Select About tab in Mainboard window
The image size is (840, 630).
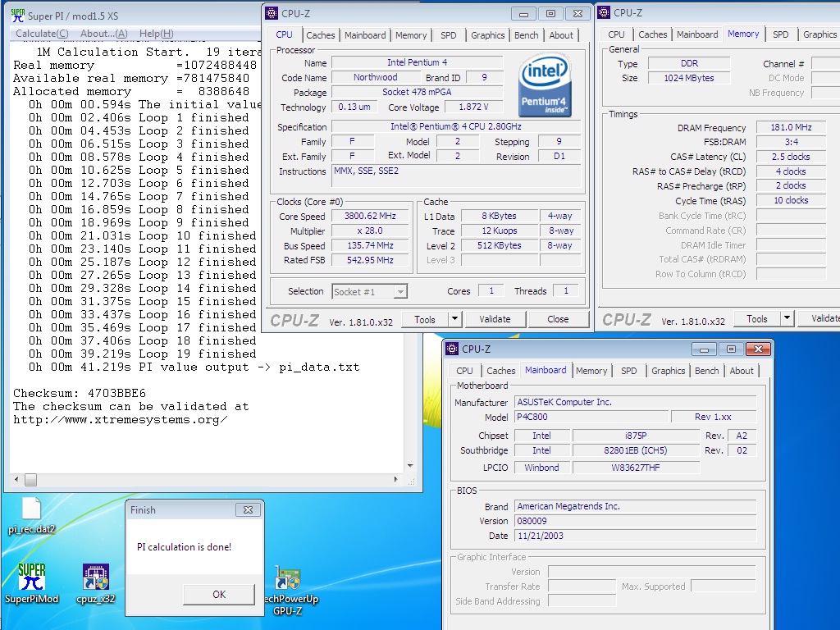click(742, 371)
